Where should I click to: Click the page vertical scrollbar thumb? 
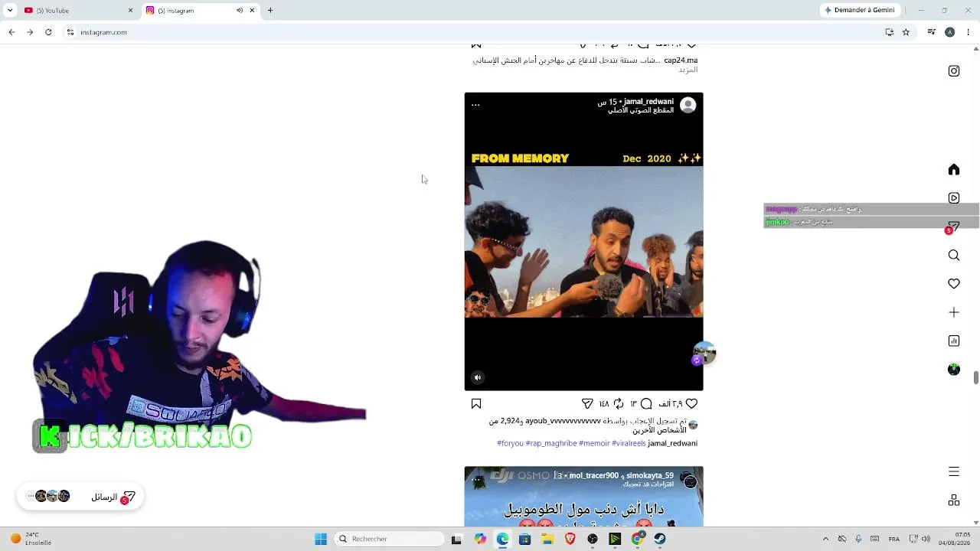pyautogui.click(x=976, y=378)
